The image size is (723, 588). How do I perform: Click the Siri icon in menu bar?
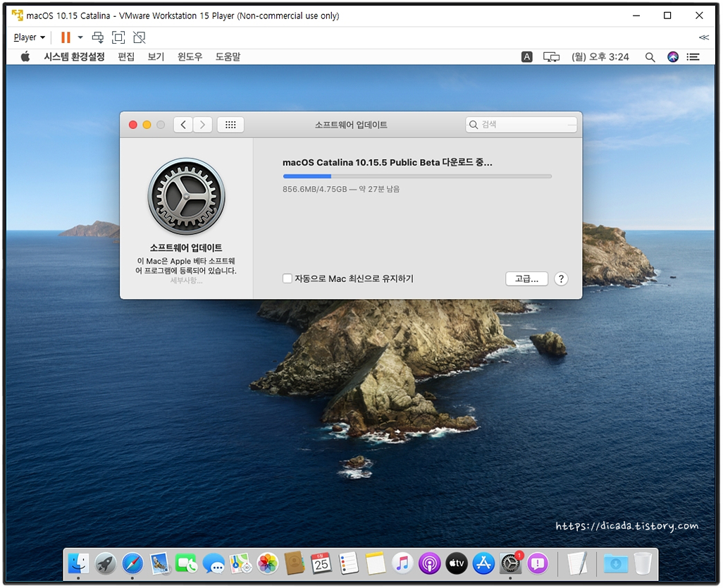pyautogui.click(x=673, y=56)
